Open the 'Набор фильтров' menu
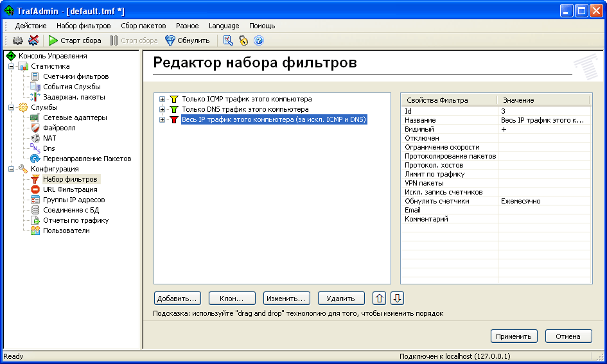607x364 pixels. coord(84,26)
